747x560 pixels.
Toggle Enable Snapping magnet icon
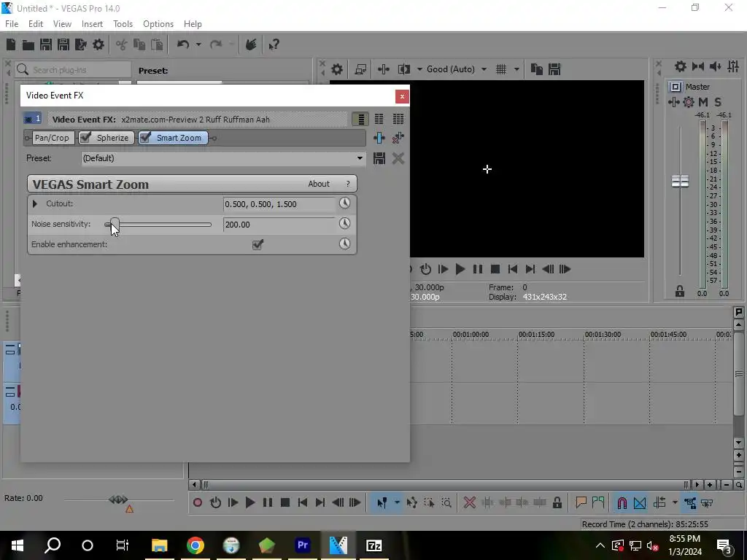click(x=622, y=502)
